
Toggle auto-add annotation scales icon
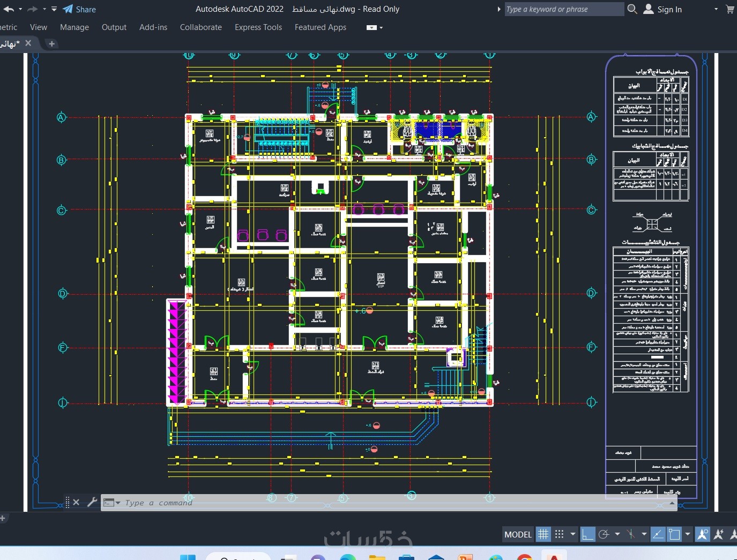719,534
